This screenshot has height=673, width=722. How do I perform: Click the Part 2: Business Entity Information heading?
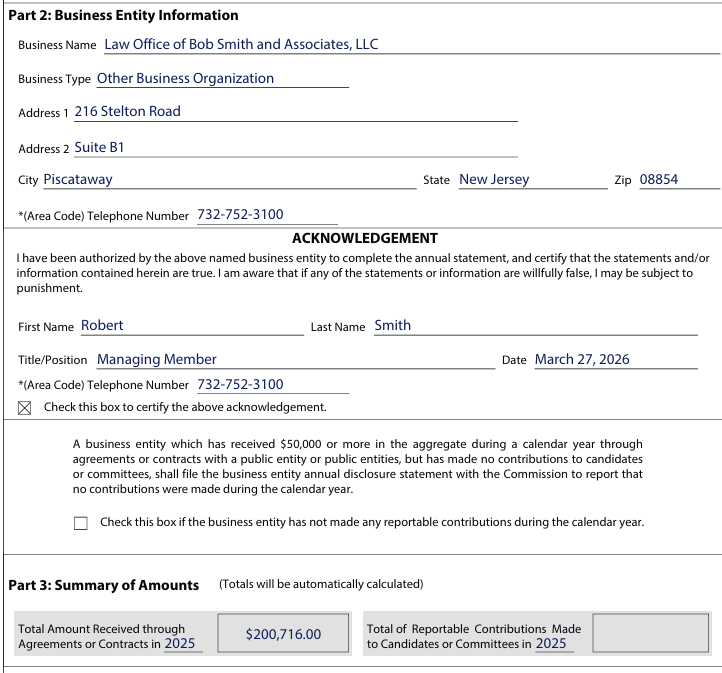(x=123, y=15)
